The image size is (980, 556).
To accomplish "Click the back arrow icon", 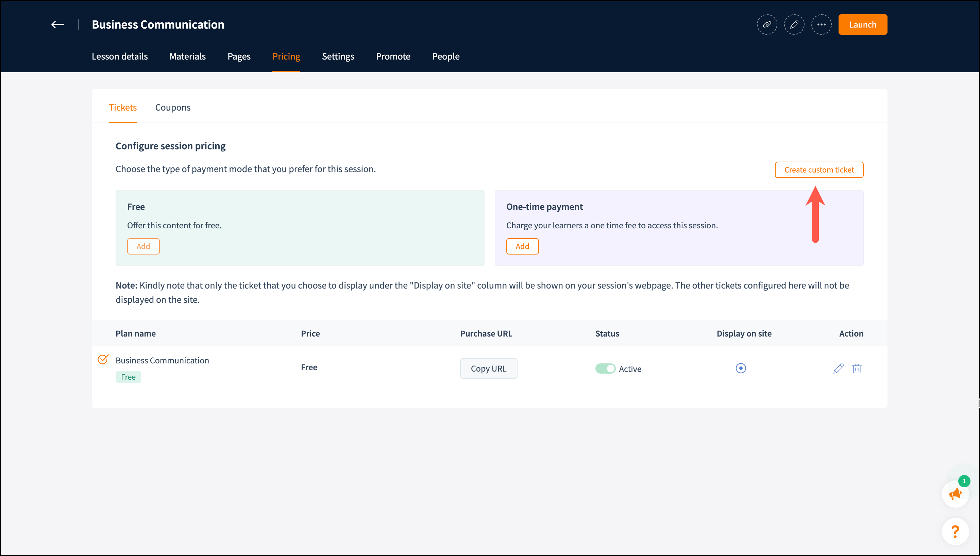I will click(x=57, y=25).
